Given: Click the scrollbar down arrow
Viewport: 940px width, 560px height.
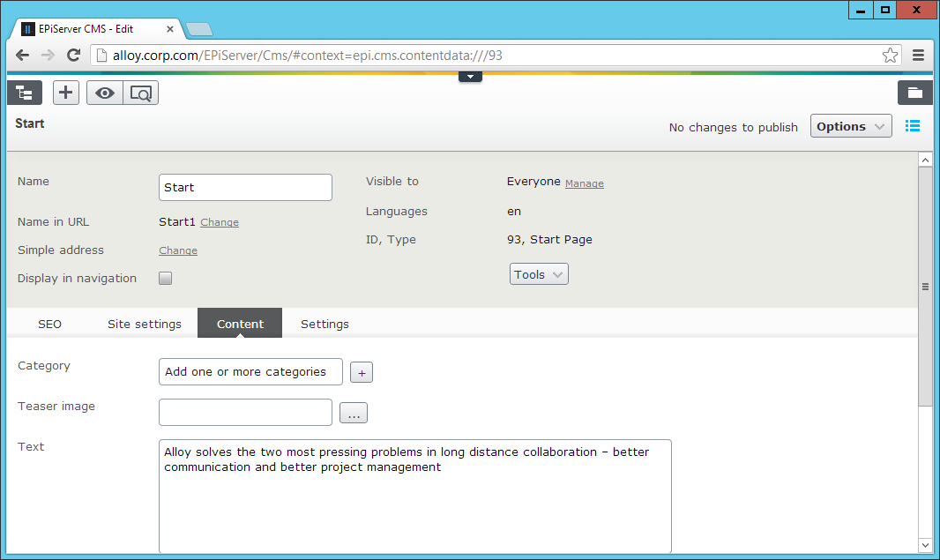Looking at the screenshot, I should point(925,546).
